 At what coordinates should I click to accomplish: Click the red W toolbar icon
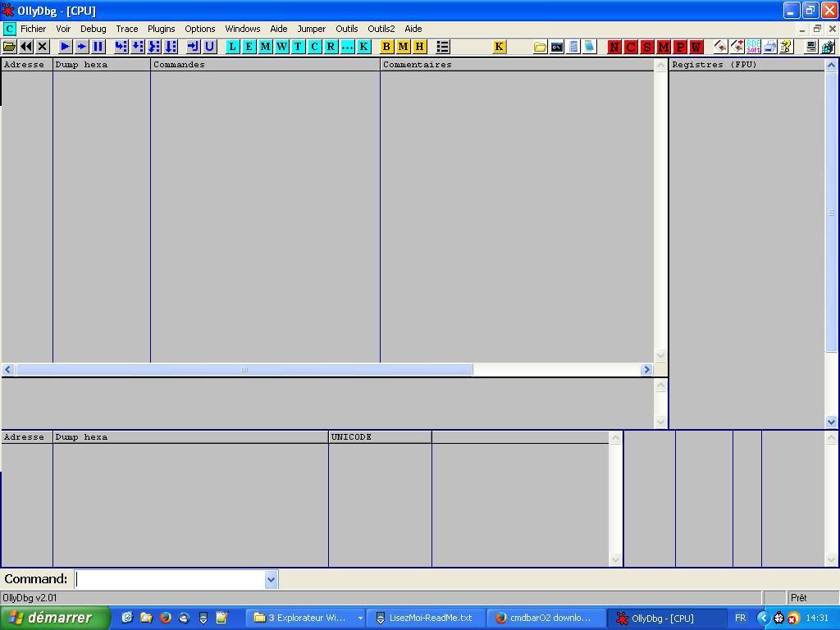click(696, 47)
